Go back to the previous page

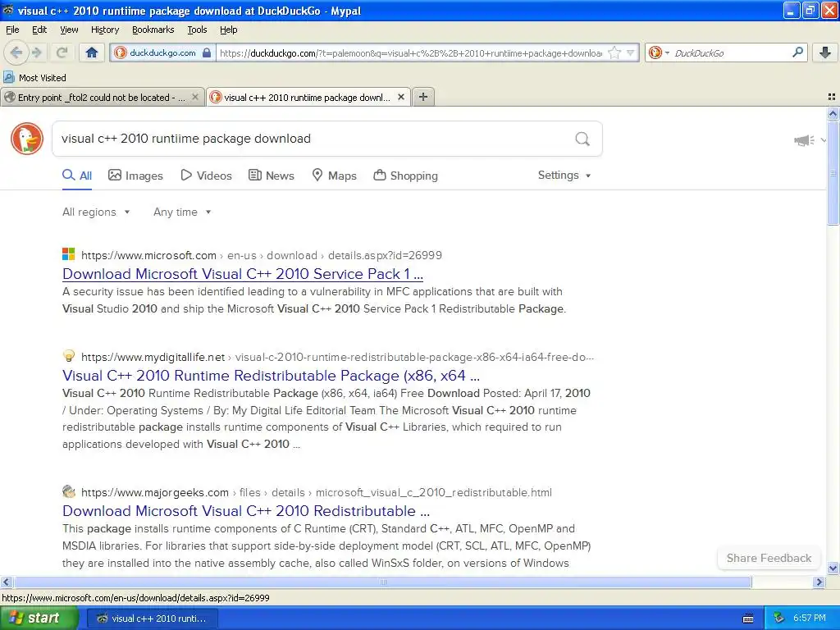click(x=16, y=52)
